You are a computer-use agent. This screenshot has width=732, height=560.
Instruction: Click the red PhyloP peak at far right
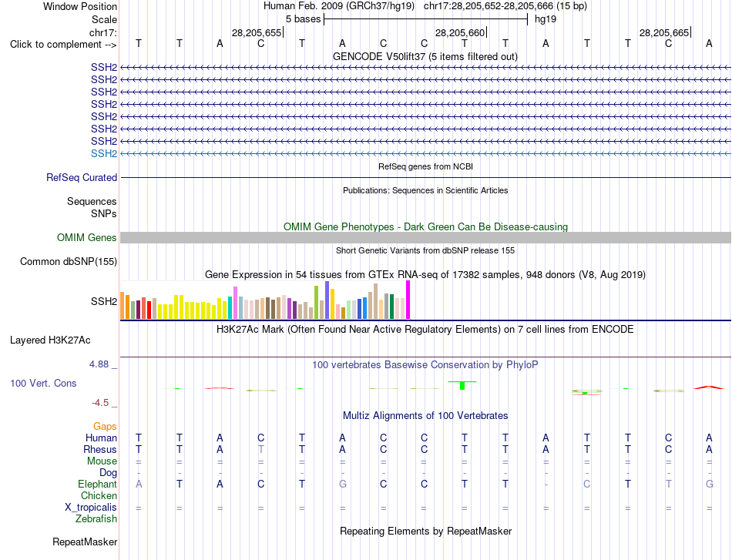point(709,387)
